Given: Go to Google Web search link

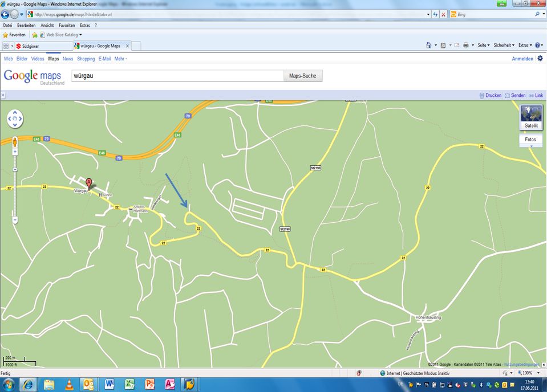Looking at the screenshot, I should [x=8, y=59].
